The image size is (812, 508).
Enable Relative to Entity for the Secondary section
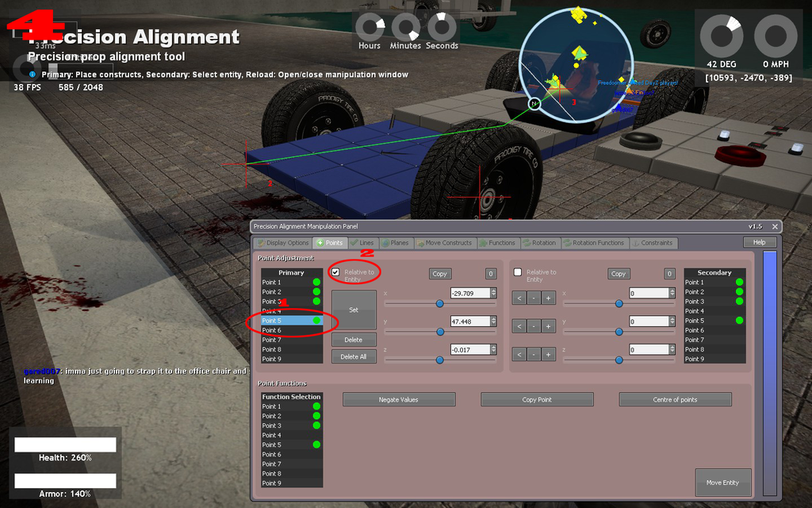(x=517, y=272)
